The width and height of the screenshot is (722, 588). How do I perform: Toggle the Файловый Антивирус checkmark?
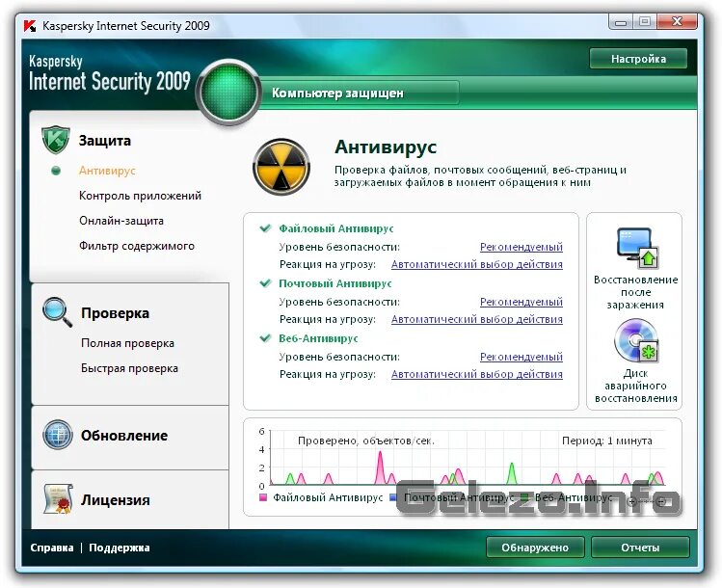(265, 227)
